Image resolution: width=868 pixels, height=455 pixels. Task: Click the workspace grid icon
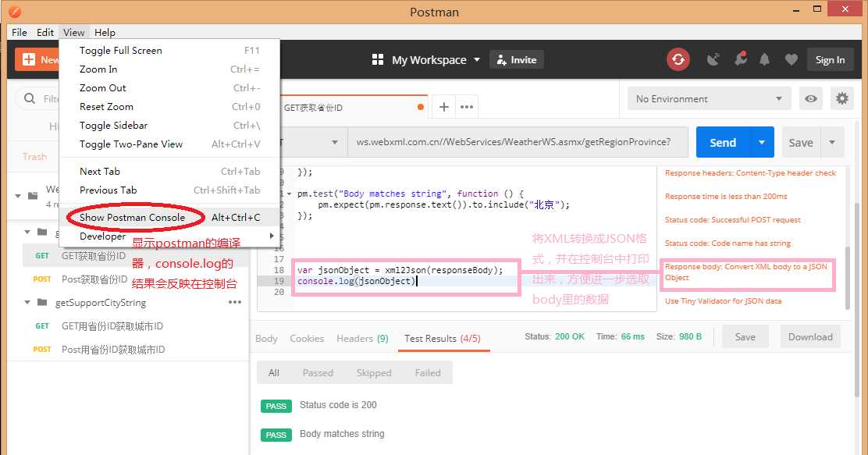pos(378,59)
